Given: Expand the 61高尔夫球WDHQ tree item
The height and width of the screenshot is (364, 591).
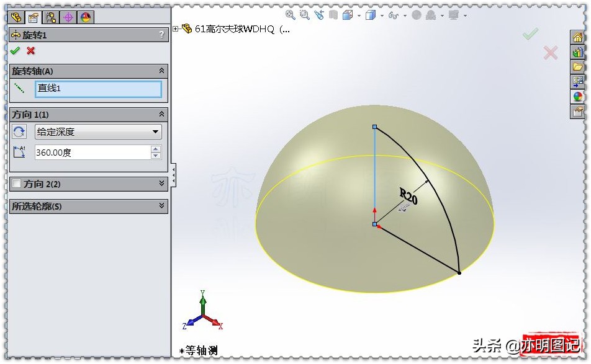Looking at the screenshot, I should pyautogui.click(x=176, y=28).
